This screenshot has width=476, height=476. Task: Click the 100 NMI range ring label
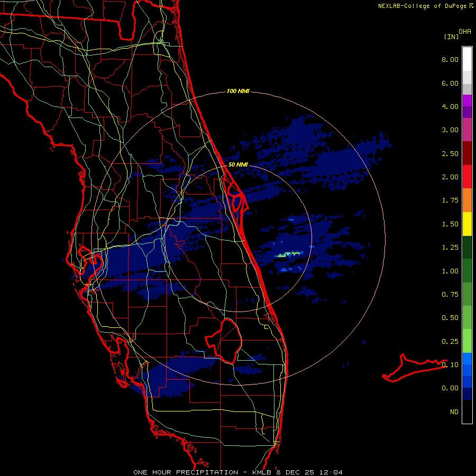coord(238,91)
